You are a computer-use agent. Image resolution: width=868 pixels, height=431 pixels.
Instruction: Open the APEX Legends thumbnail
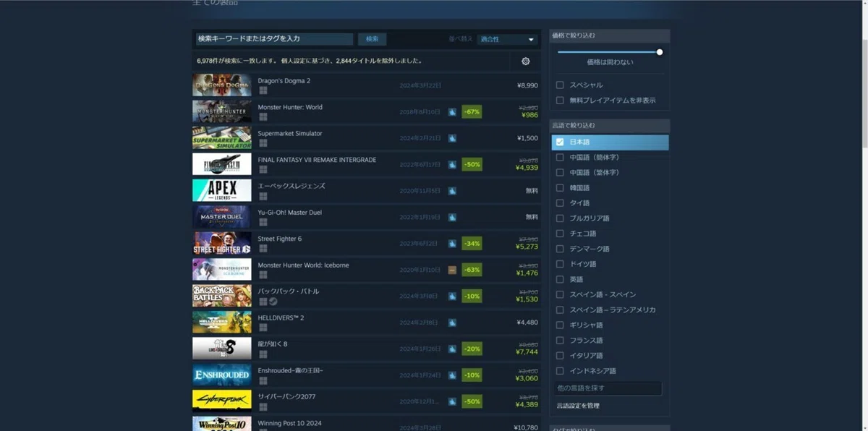click(222, 190)
